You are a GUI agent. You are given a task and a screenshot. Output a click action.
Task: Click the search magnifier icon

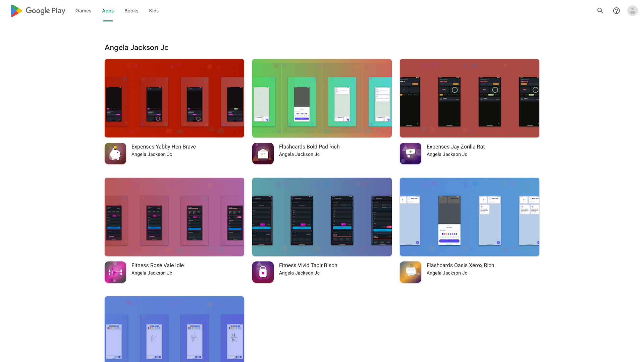pyautogui.click(x=600, y=11)
